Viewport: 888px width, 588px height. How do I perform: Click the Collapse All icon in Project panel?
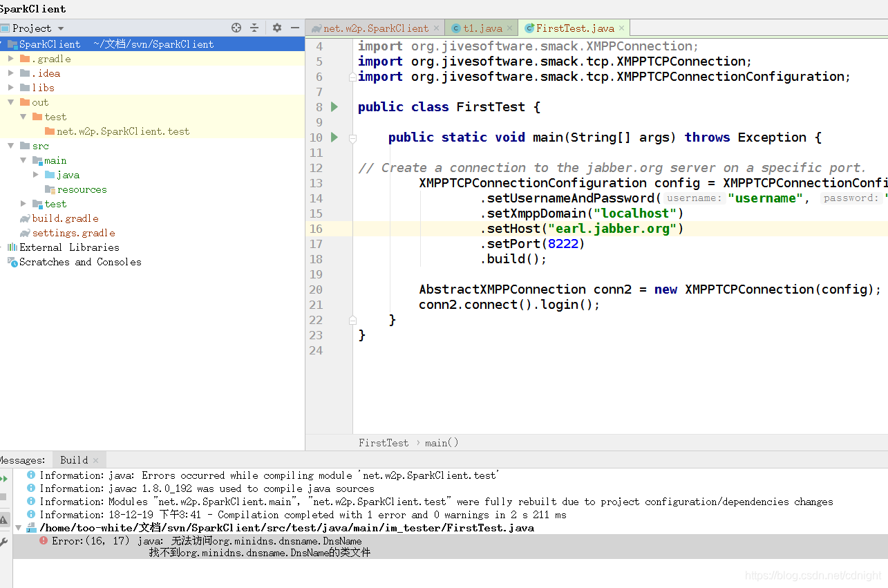[x=254, y=28]
